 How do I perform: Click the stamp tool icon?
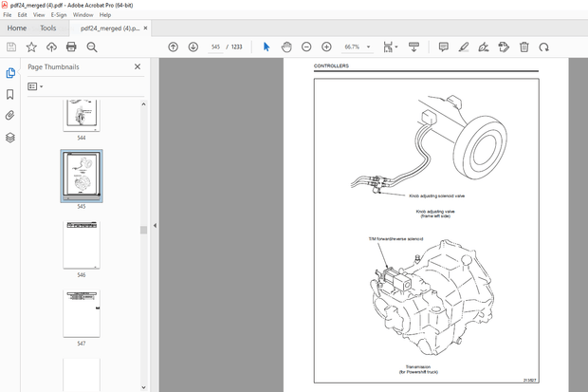(504, 47)
